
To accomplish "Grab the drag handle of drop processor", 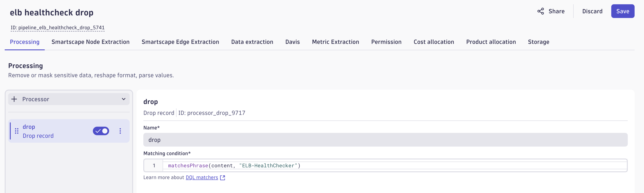I will 16,131.
